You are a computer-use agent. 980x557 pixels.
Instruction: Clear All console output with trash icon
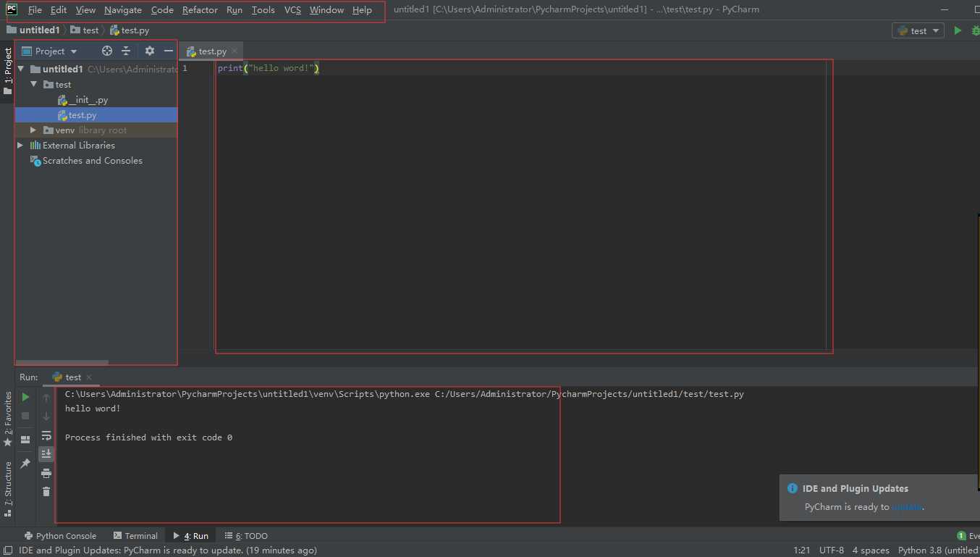[x=46, y=492]
